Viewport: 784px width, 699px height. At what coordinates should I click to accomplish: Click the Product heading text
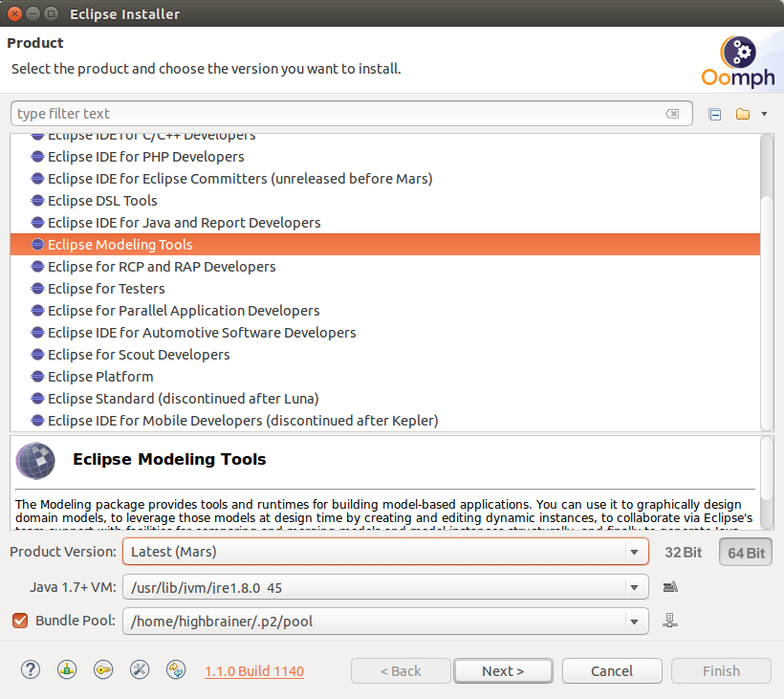35,43
